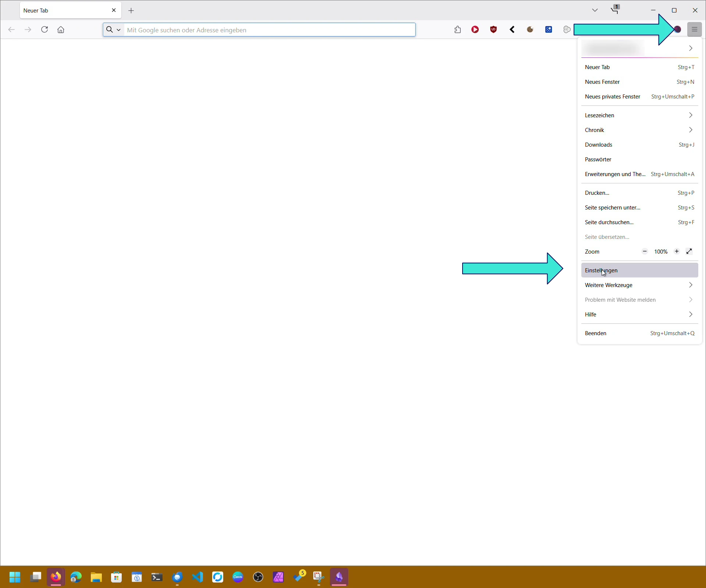This screenshot has width=706, height=588.
Task: Go back to the previous page
Action: (11, 30)
